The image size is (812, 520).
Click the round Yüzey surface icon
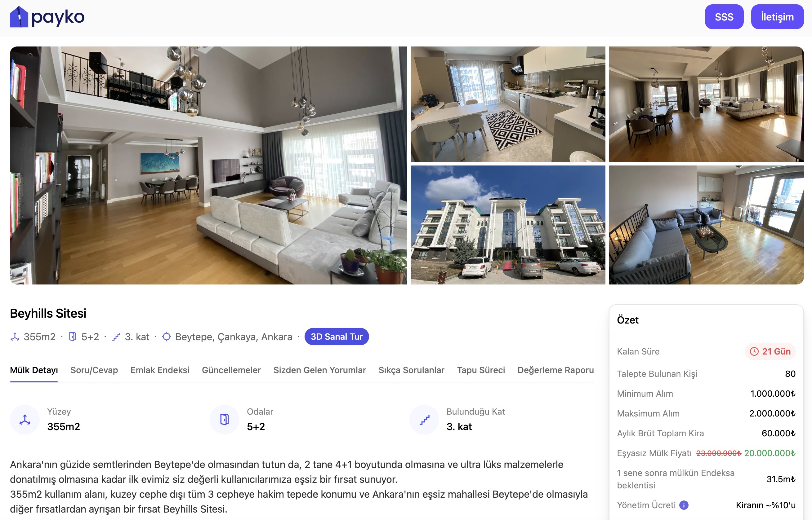tap(25, 419)
